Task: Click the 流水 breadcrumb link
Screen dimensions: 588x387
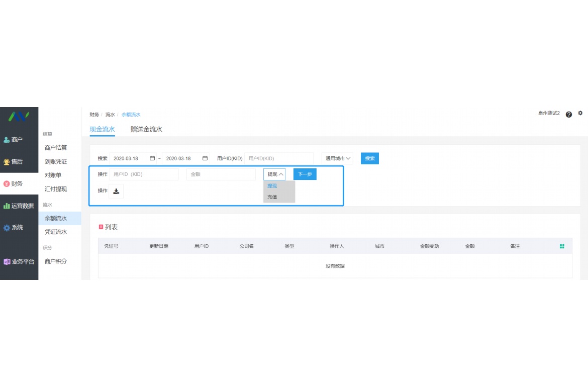Action: [110, 115]
